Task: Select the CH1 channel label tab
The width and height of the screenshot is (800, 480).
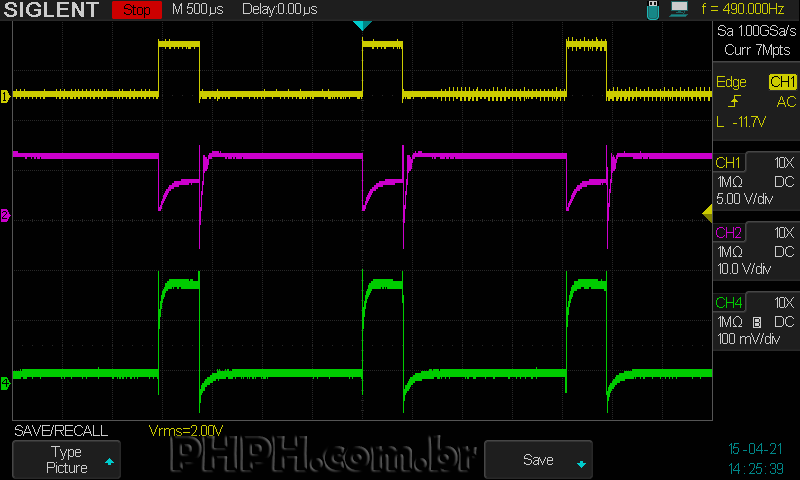Action: pyautogui.click(x=728, y=163)
